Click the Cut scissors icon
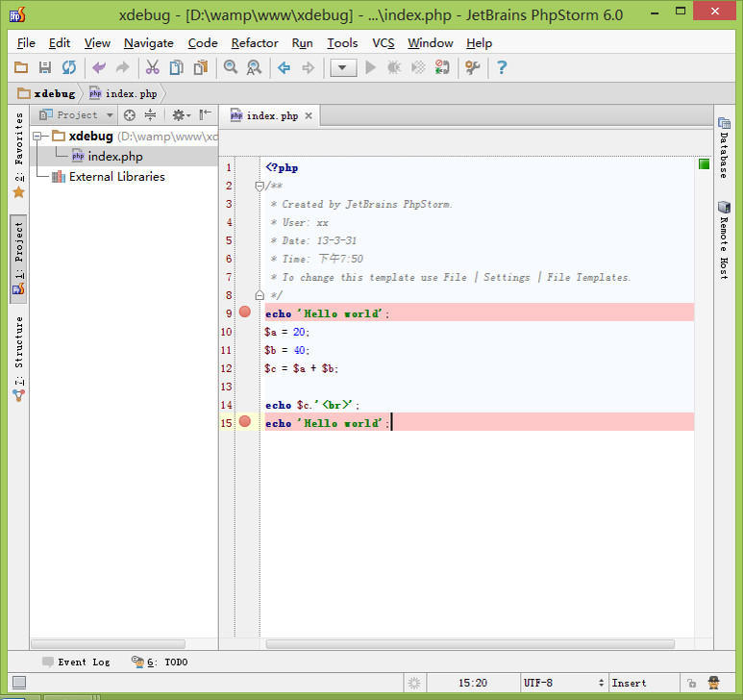Viewport: 743px width, 700px height. click(x=153, y=67)
